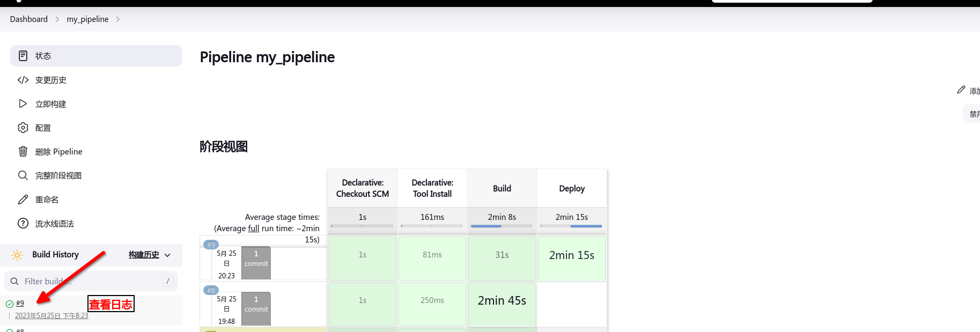Screen dimensions: 980x332
Task: Click the trash icon for 删除 Pipeline
Action: pyautogui.click(x=23, y=151)
